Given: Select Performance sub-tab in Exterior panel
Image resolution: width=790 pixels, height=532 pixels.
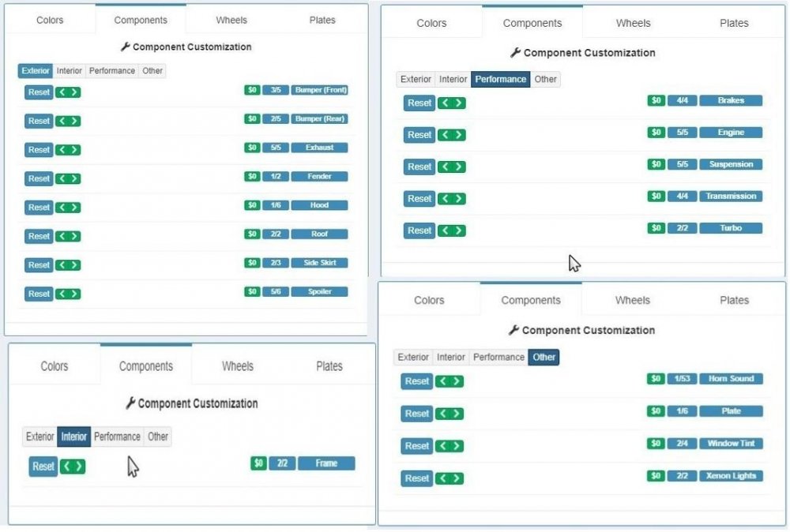Looking at the screenshot, I should tap(112, 70).
